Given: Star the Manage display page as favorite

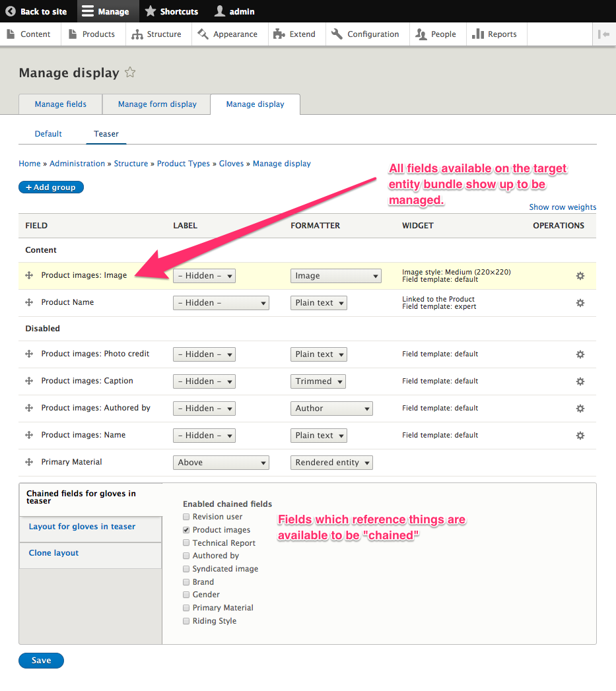Looking at the screenshot, I should (x=129, y=73).
